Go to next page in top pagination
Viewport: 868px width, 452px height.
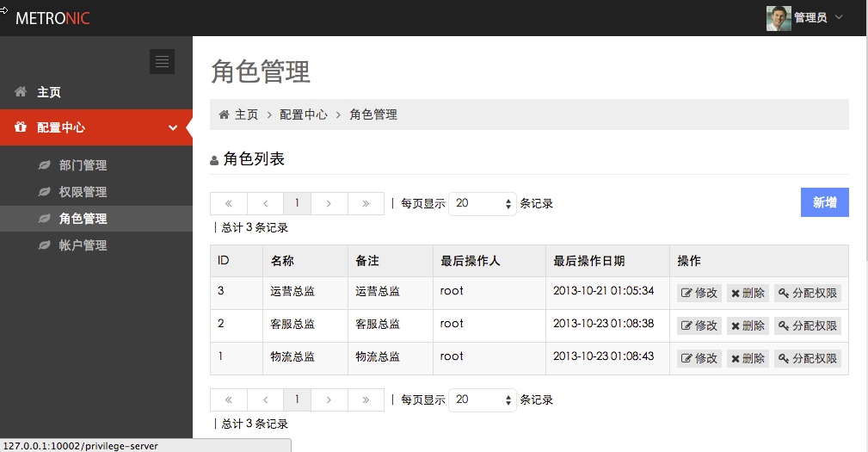coord(329,203)
